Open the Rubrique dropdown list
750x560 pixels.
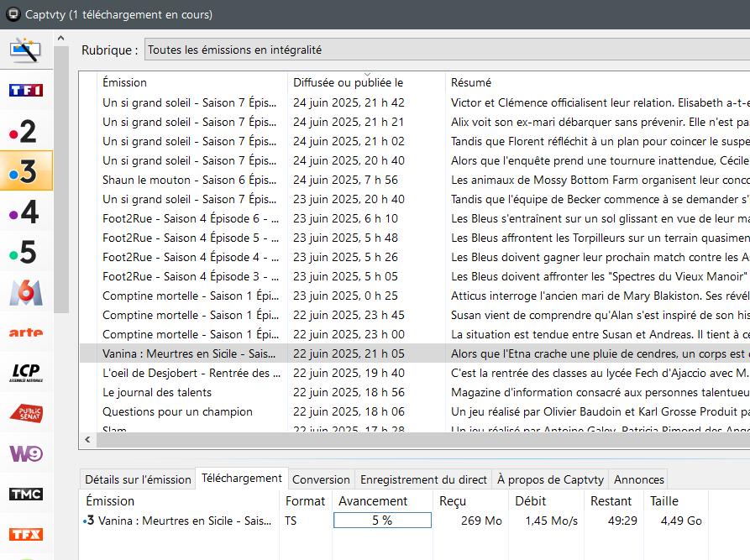[x=445, y=50]
